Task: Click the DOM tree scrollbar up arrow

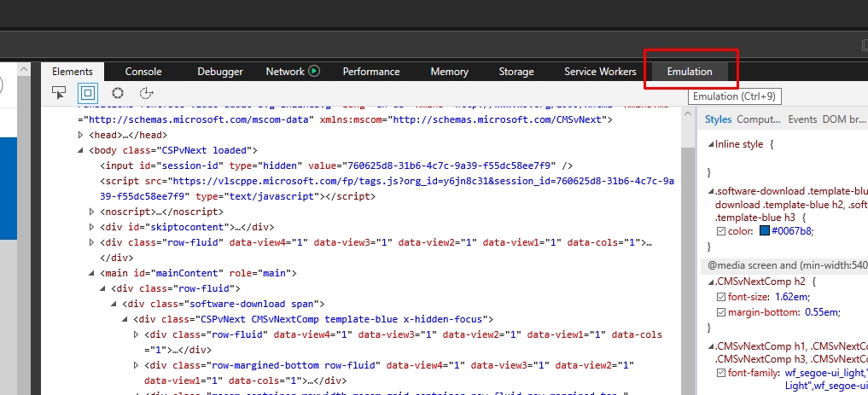Action: pyautogui.click(x=688, y=113)
